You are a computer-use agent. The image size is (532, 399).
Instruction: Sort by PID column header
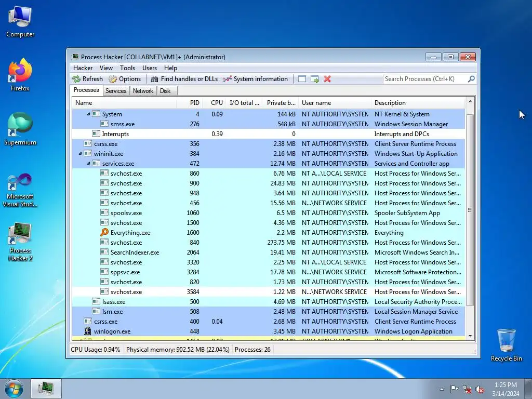[189, 103]
